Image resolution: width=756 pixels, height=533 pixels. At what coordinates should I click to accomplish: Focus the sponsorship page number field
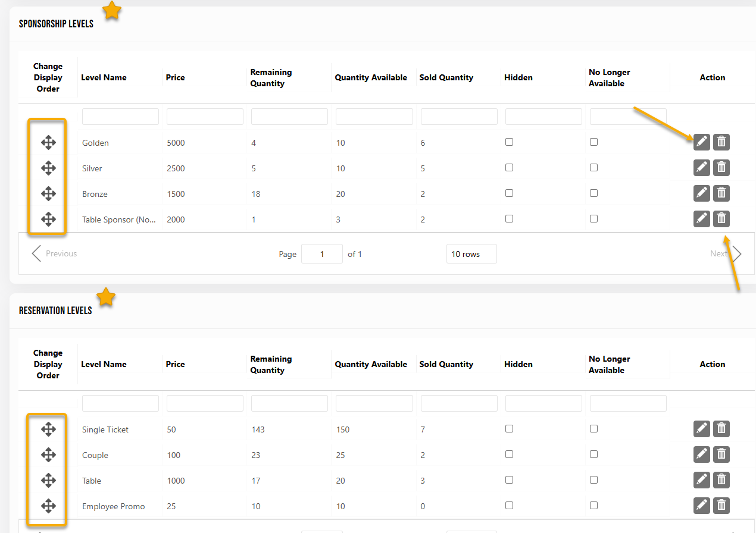322,254
